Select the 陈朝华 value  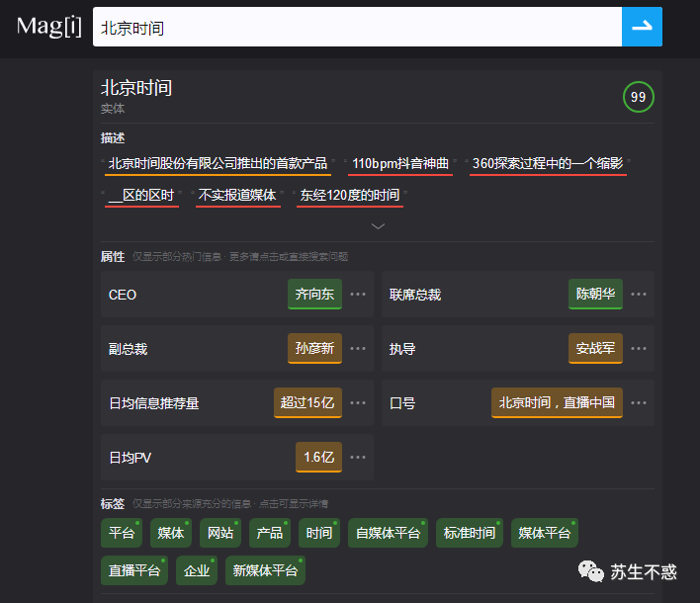(x=595, y=295)
